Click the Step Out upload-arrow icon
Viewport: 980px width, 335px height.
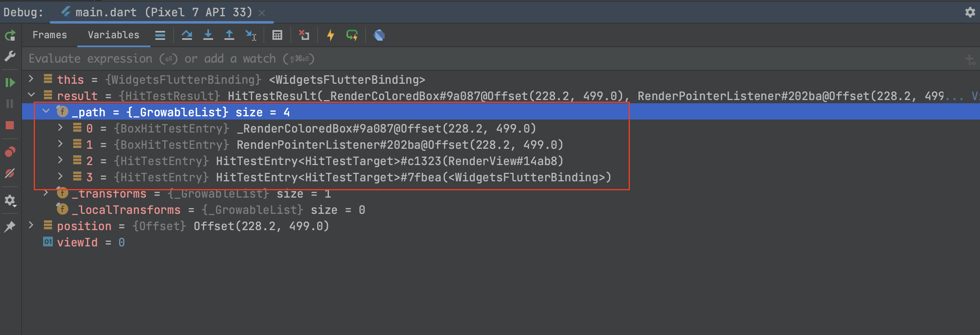click(229, 35)
